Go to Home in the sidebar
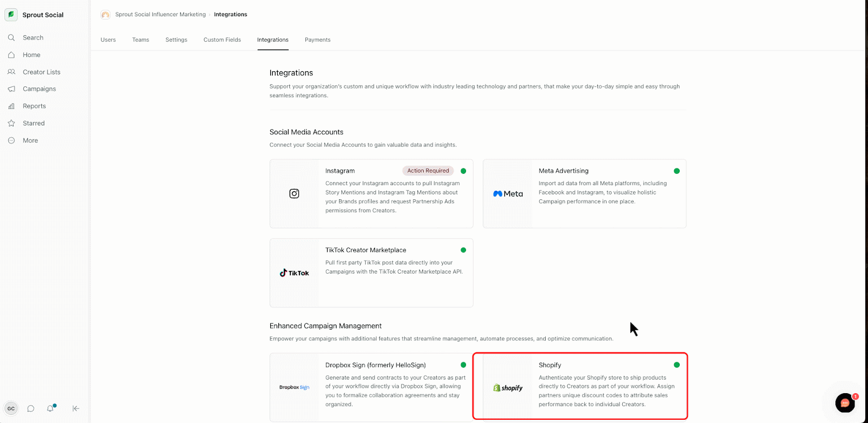868x423 pixels. pos(31,55)
